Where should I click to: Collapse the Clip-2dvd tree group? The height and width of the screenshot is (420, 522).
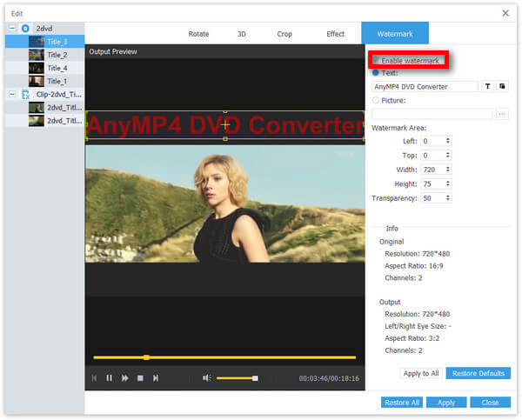10,94
